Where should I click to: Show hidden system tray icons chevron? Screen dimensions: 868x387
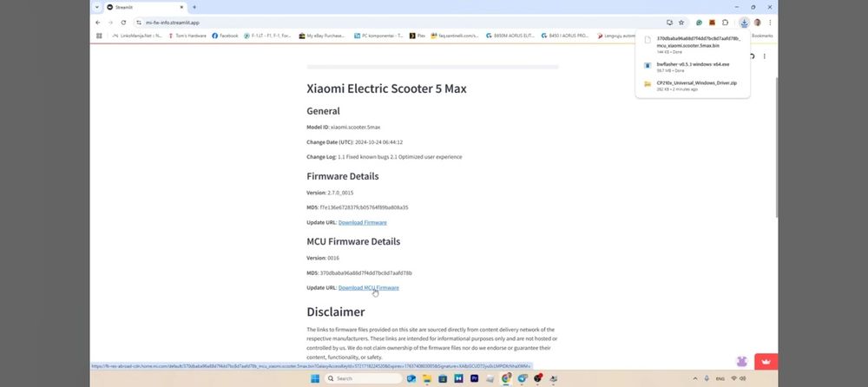[695, 378]
